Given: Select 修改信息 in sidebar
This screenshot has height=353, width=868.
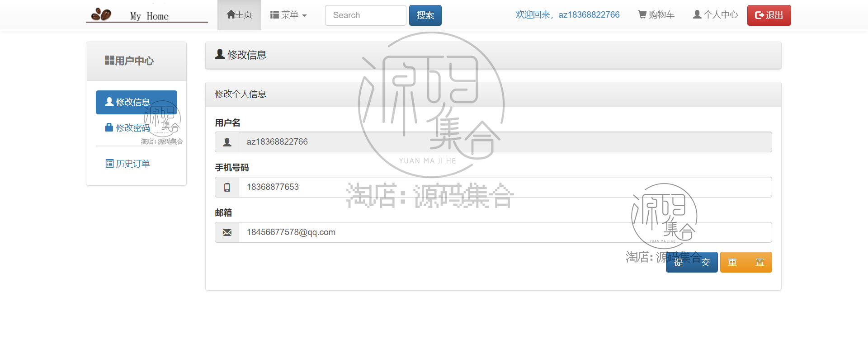Looking at the screenshot, I should 137,102.
